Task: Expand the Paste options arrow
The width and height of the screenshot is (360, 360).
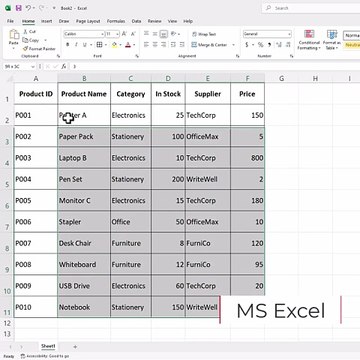Action: click(14, 49)
